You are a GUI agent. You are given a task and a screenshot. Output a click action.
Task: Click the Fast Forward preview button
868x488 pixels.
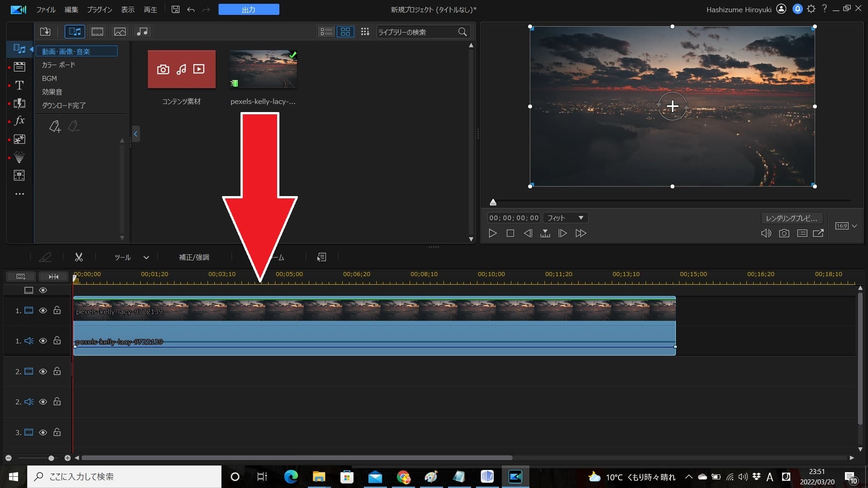pyautogui.click(x=580, y=233)
